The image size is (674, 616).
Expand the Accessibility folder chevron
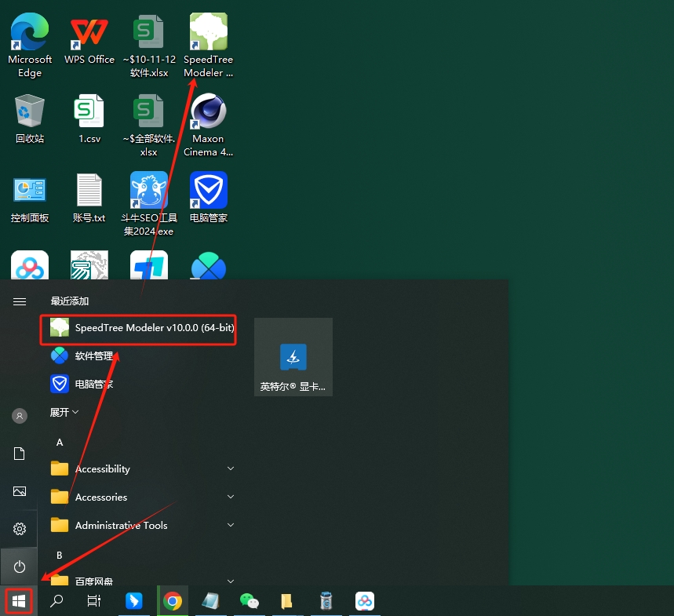[231, 468]
